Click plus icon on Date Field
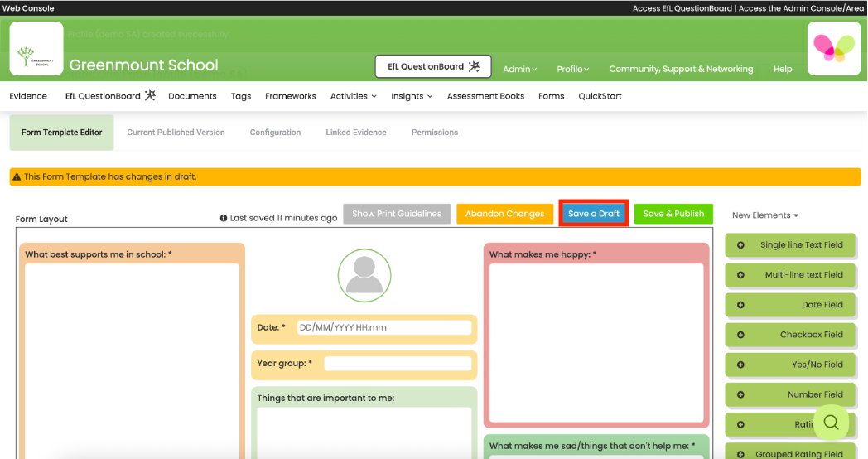The height and width of the screenshot is (459, 868). (x=740, y=305)
